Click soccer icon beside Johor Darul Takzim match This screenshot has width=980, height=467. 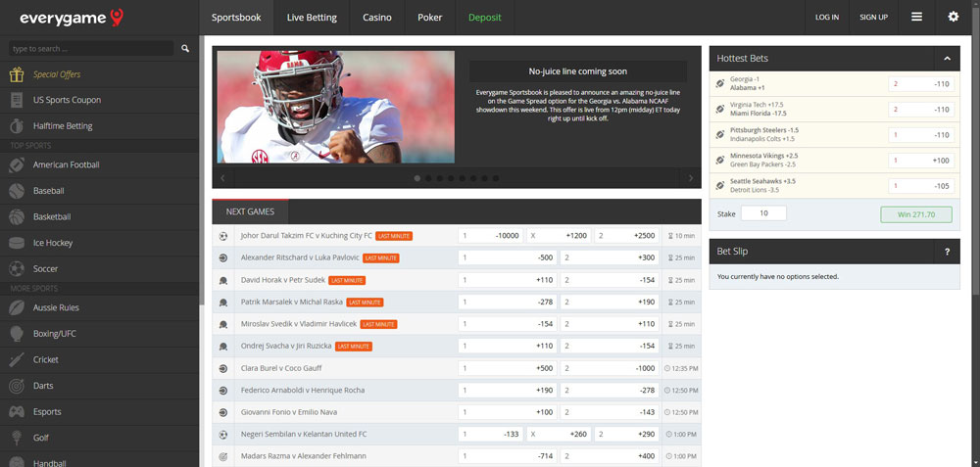click(223, 236)
